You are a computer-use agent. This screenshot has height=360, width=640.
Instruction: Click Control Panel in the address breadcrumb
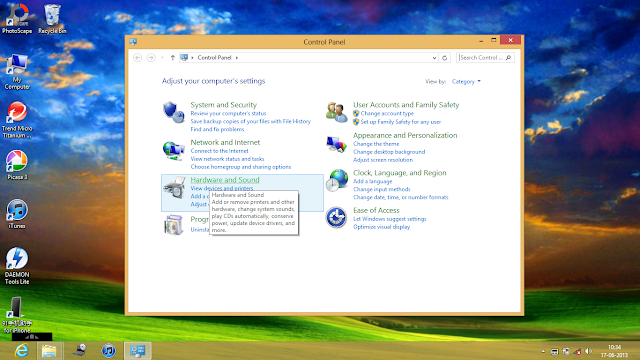pyautogui.click(x=214, y=58)
